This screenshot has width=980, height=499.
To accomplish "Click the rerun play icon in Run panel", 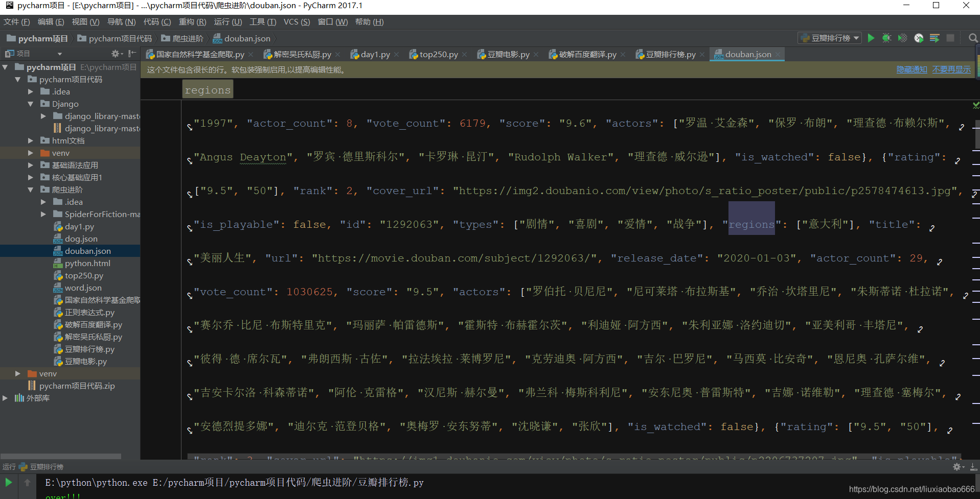I will click(9, 482).
